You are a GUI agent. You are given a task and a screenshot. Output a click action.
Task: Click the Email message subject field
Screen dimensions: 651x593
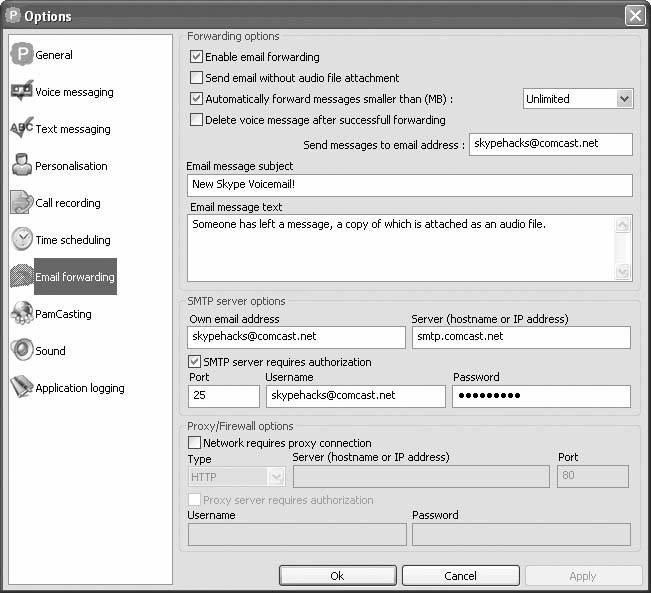409,186
